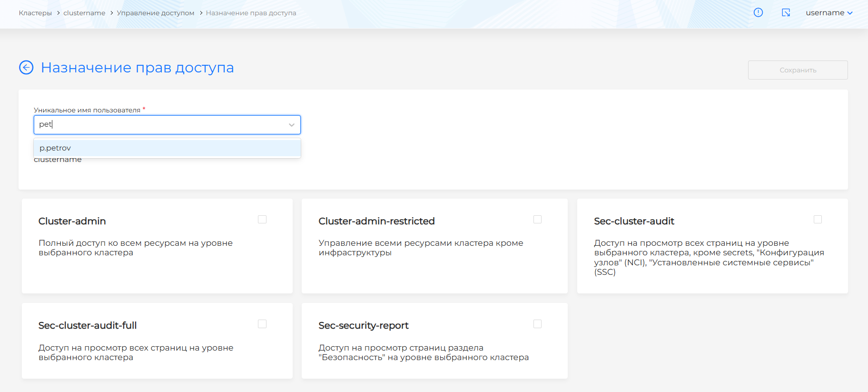Image resolution: width=868 pixels, height=392 pixels.
Task: Click the open-in-new-window arrow icon
Action: tap(786, 13)
